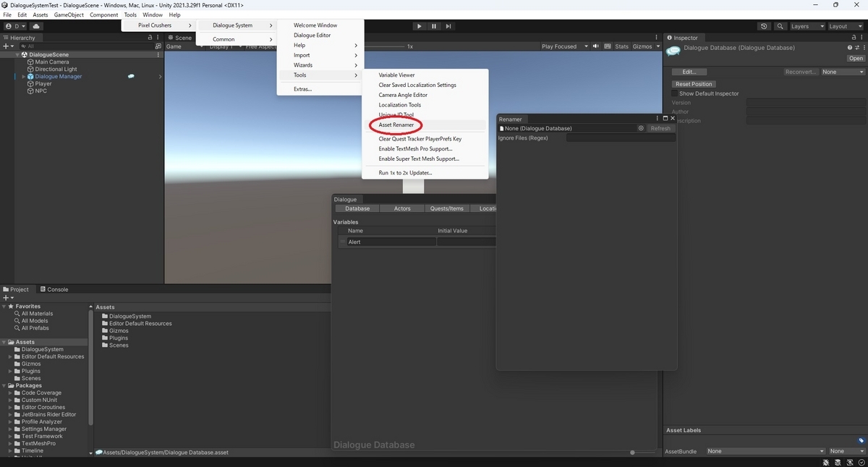Select Directional Light in Hierarchy
The image size is (868, 467).
click(56, 69)
